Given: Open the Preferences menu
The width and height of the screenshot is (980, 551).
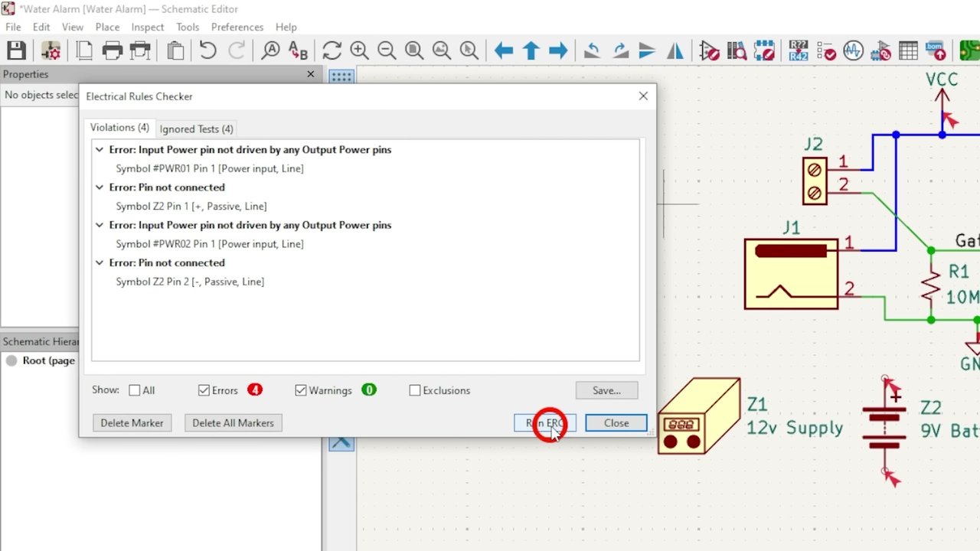Looking at the screenshot, I should [237, 27].
